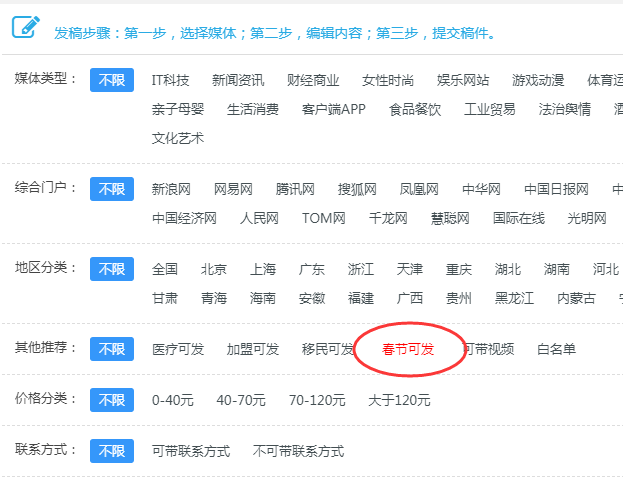Pick the 客户端APP media type
The height and width of the screenshot is (482, 623).
tap(334, 109)
